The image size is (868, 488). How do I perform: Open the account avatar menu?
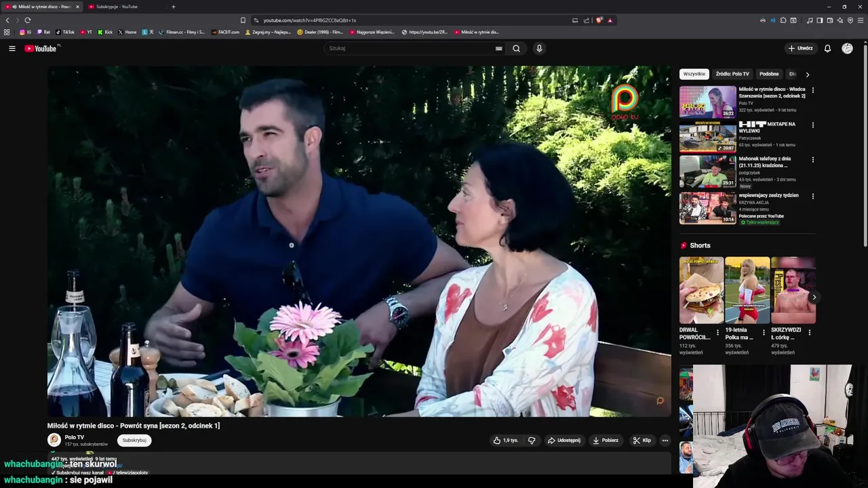click(x=847, y=48)
